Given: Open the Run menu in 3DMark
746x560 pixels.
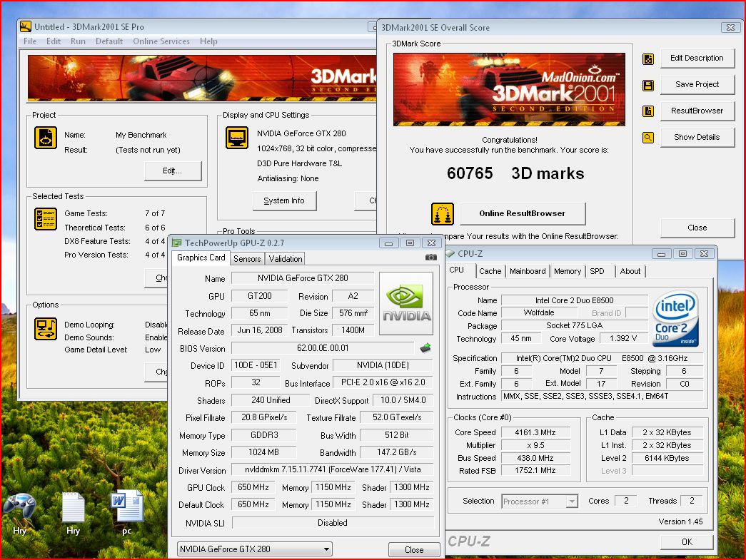Looking at the screenshot, I should [x=78, y=41].
